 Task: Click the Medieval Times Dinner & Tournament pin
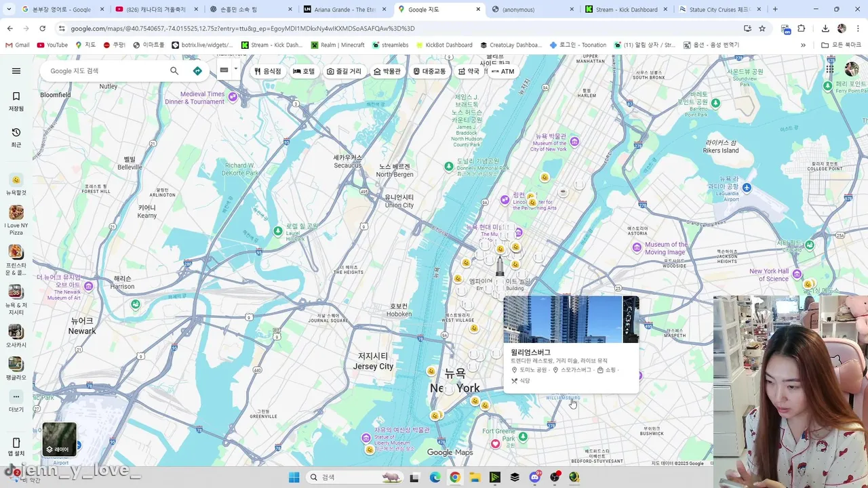(233, 97)
